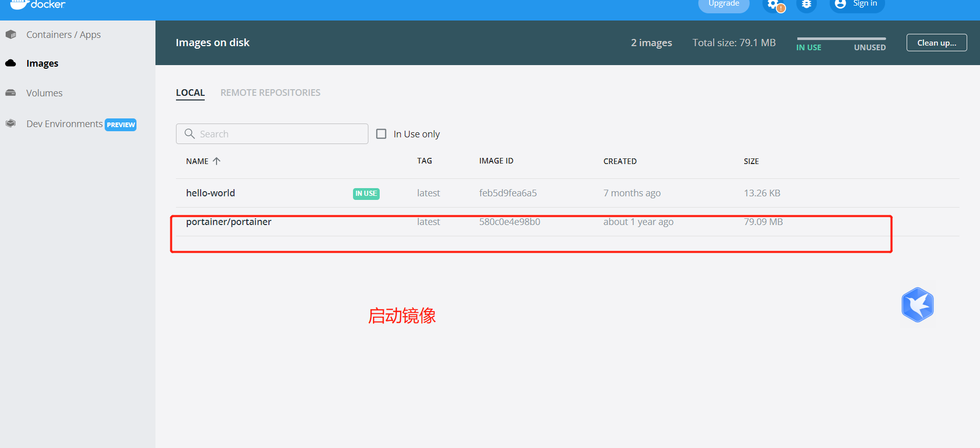Focus the image Search field

pos(272,134)
